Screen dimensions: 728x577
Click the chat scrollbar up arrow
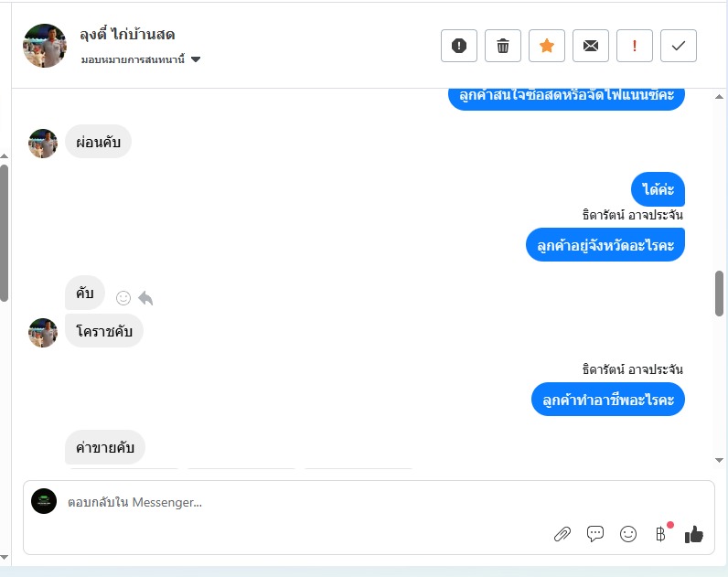719,97
